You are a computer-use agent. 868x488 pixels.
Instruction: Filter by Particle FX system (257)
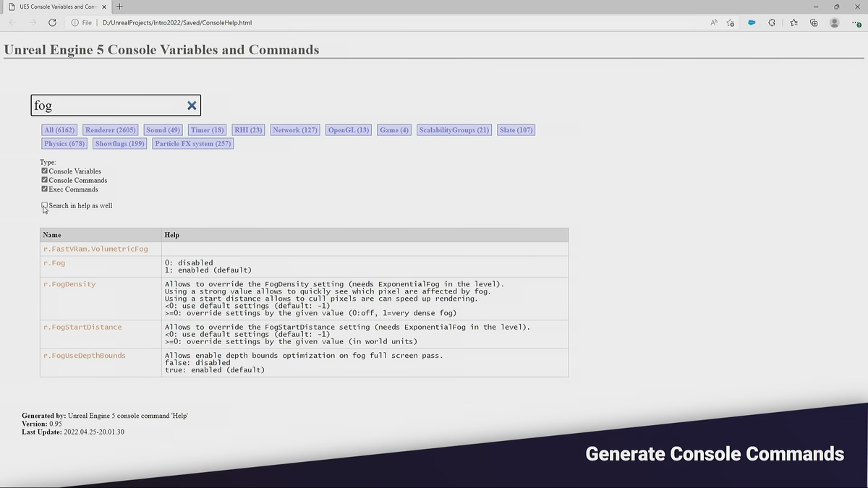pyautogui.click(x=193, y=143)
